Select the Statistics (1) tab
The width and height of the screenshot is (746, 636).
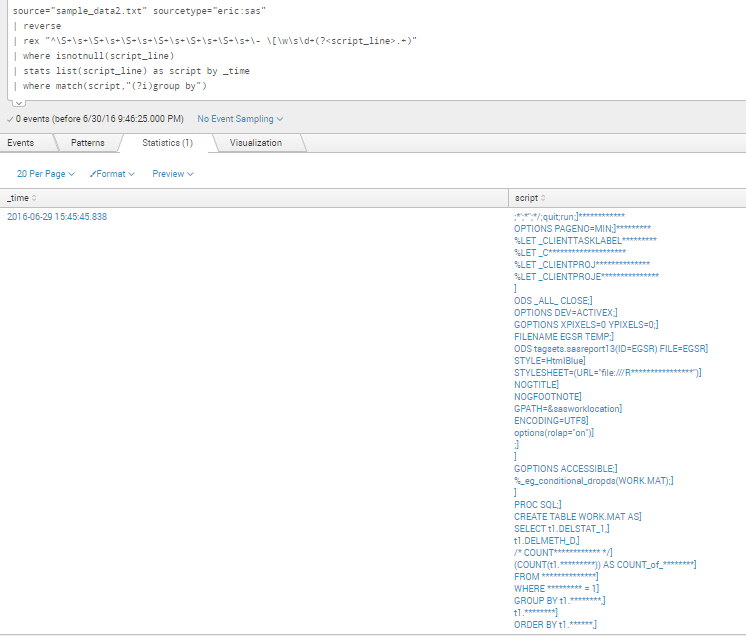pyautogui.click(x=167, y=143)
